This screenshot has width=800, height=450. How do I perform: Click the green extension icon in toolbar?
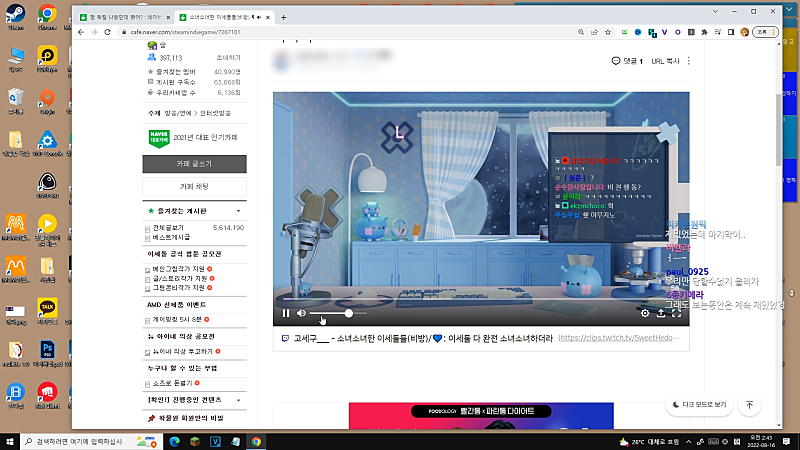pyautogui.click(x=624, y=32)
